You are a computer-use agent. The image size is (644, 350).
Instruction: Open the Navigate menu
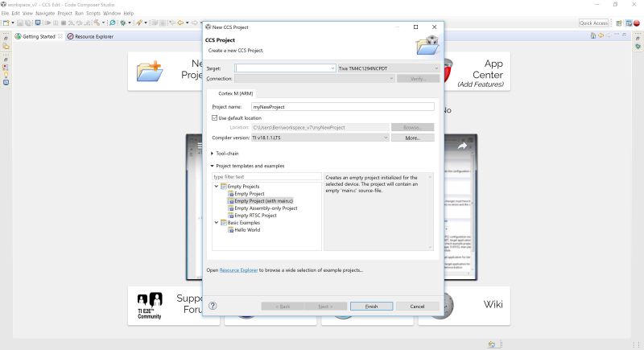(x=45, y=13)
